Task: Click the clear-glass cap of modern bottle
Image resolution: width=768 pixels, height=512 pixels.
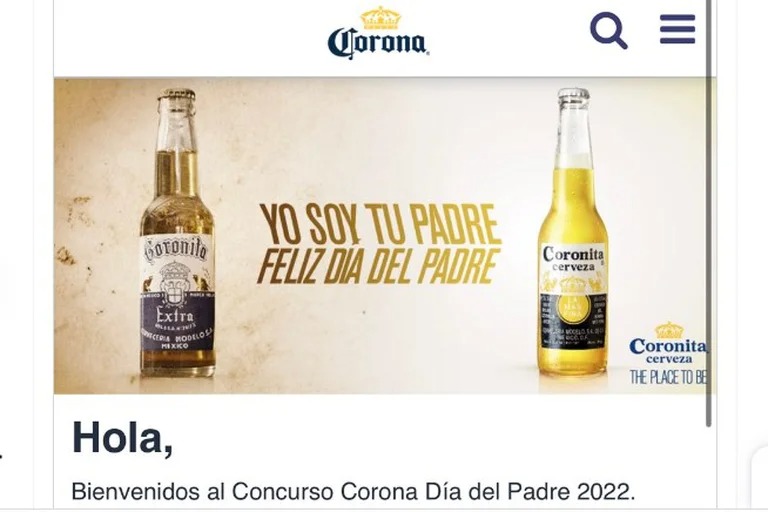Action: 574,95
